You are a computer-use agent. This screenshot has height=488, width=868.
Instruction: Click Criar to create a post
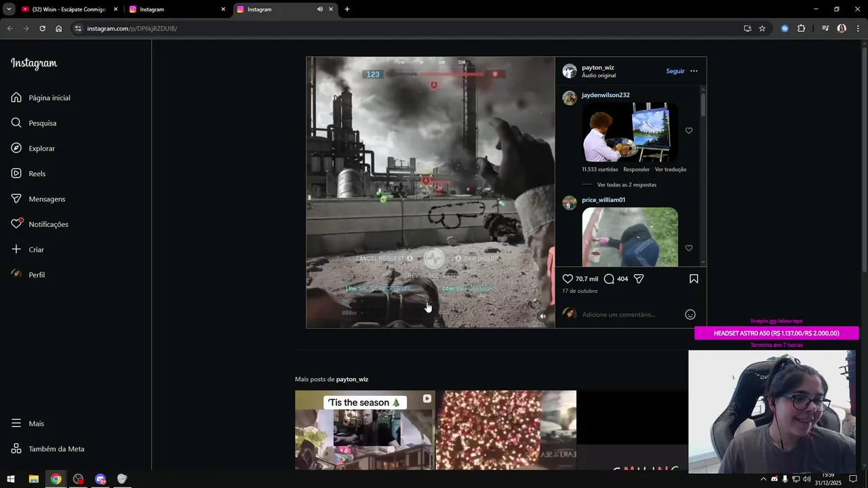(27, 249)
